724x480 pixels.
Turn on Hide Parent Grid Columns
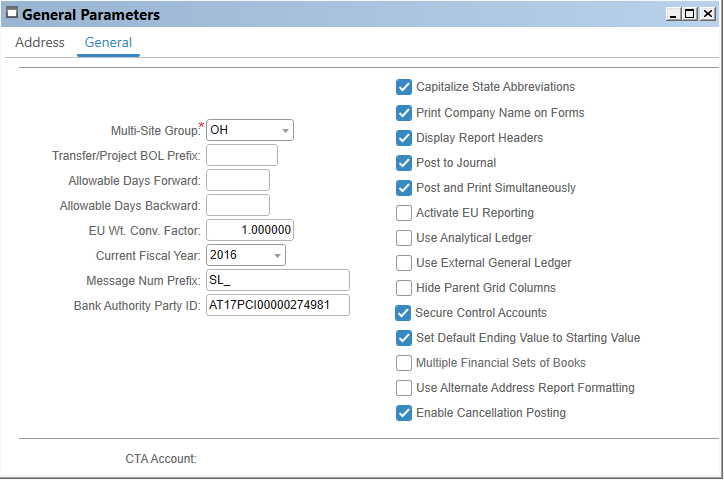404,287
